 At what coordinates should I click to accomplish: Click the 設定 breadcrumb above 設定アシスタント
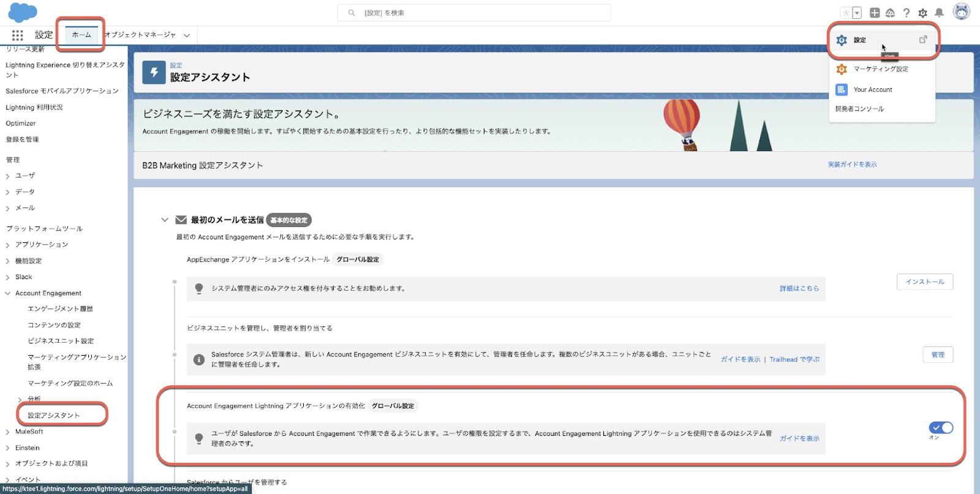(176, 65)
